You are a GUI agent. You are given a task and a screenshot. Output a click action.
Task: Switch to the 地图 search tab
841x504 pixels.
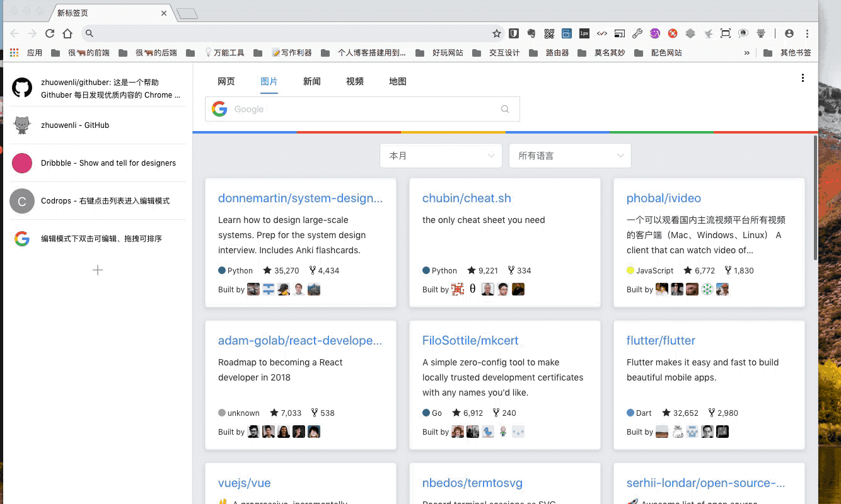coord(398,81)
